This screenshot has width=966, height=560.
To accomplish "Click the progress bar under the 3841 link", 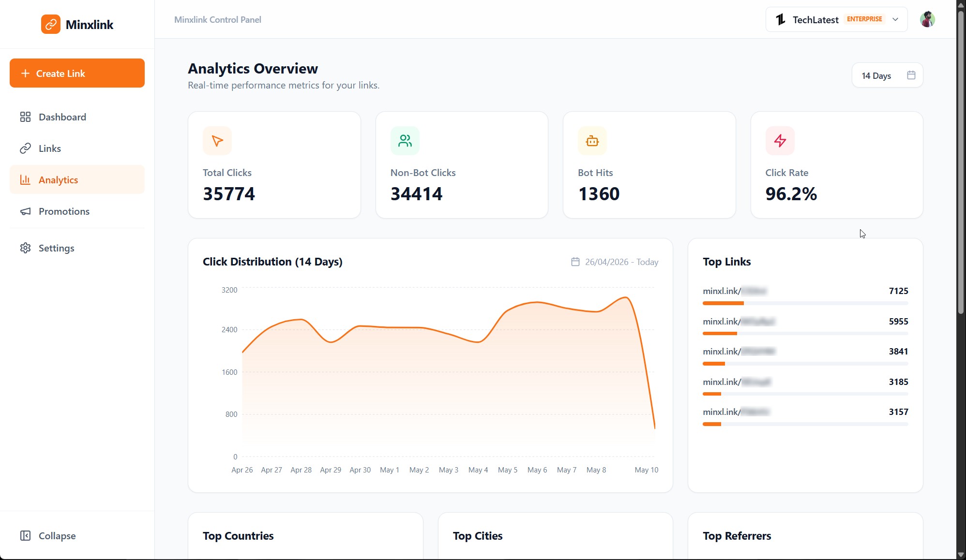I will pos(805,364).
